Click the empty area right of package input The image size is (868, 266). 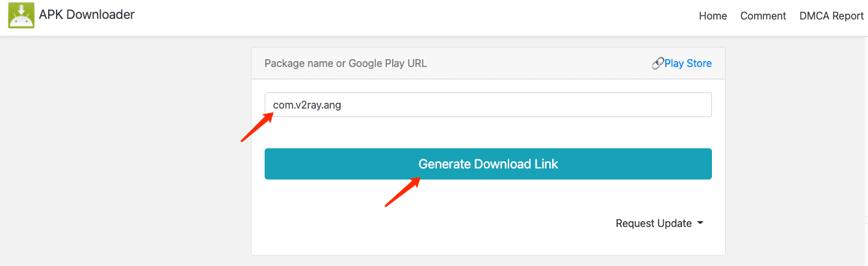718,105
